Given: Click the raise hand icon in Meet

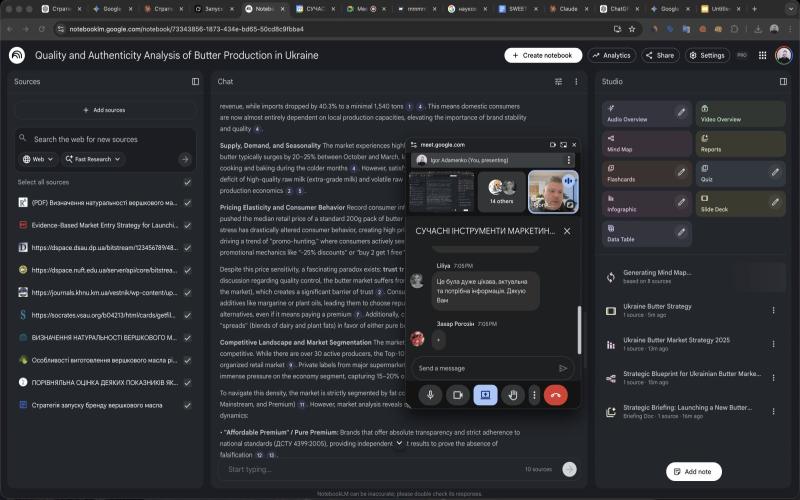Looking at the screenshot, I should (512, 395).
